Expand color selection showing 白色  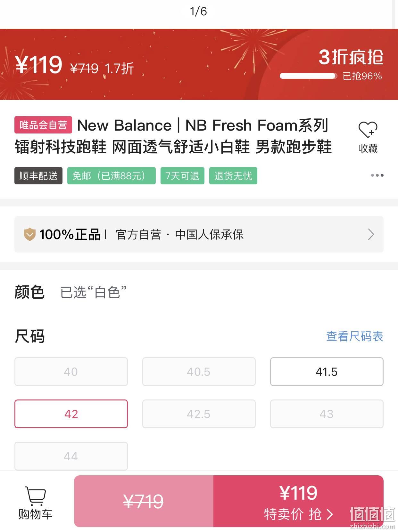(x=93, y=292)
